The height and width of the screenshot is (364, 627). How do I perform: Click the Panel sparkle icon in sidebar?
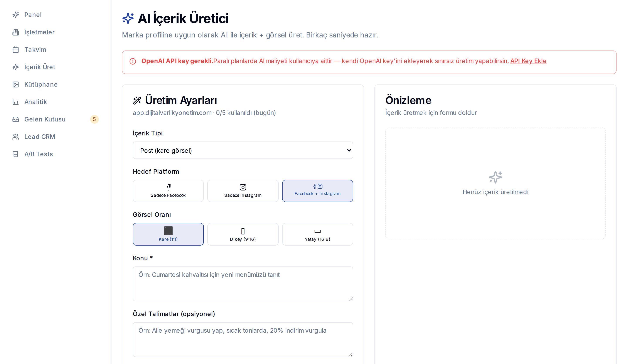16,15
